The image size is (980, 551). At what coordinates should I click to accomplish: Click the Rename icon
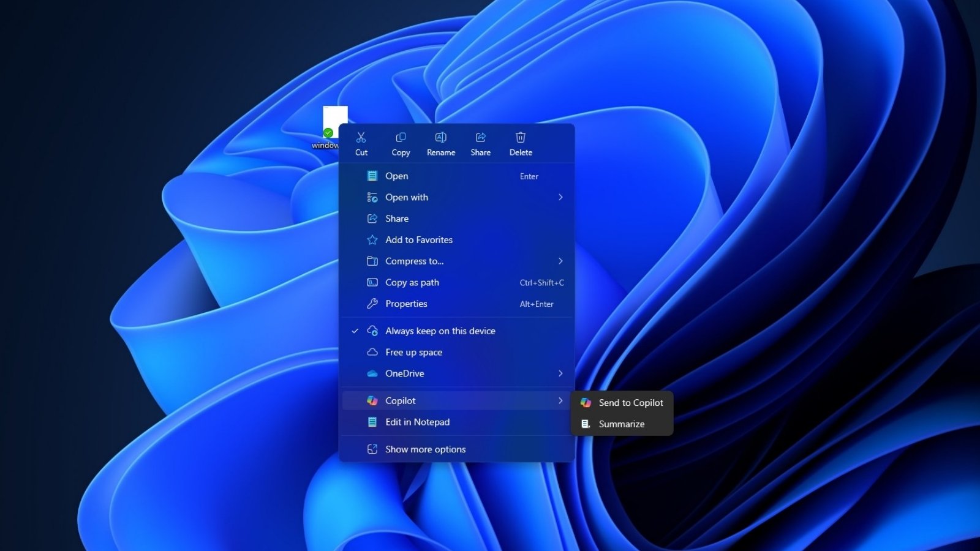[440, 137]
